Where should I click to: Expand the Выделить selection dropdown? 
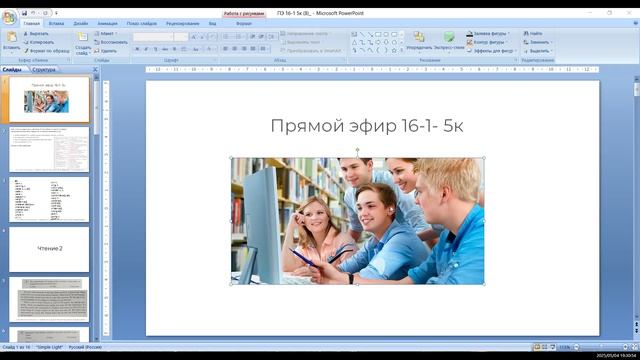[538, 51]
